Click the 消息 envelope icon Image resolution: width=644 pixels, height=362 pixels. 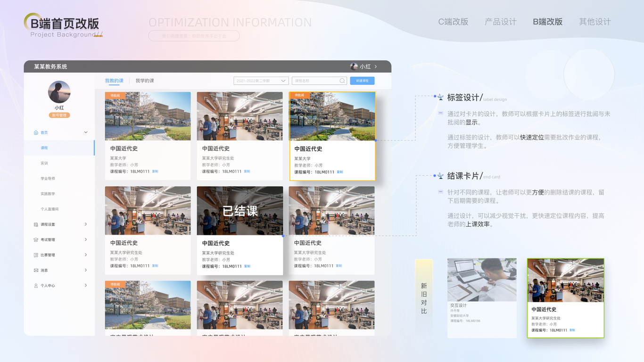(36, 271)
